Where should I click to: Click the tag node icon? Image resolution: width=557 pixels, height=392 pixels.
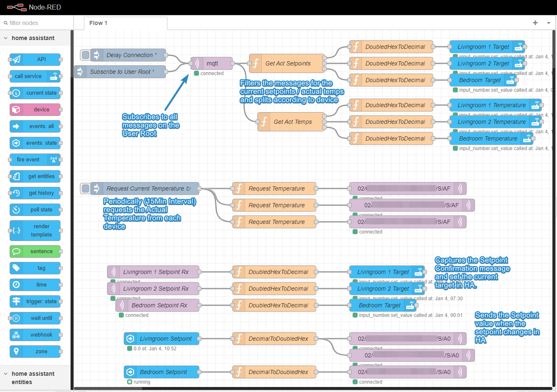pos(16,268)
